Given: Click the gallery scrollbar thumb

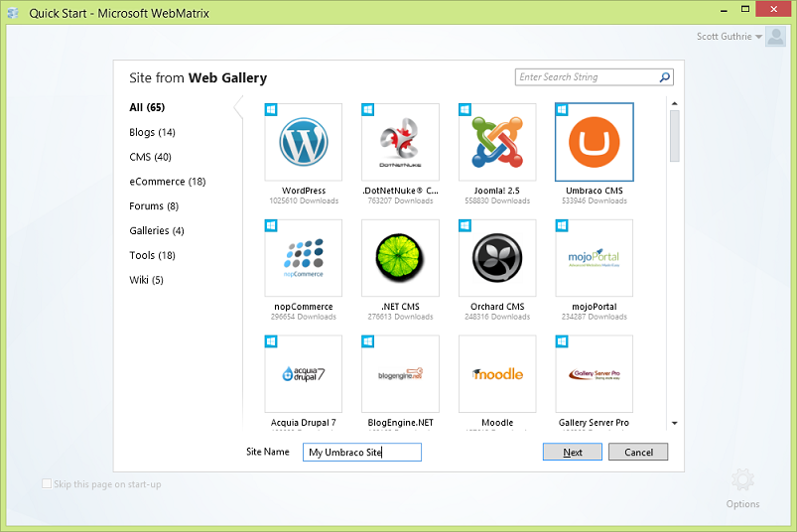Looking at the screenshot, I should pos(675,136).
